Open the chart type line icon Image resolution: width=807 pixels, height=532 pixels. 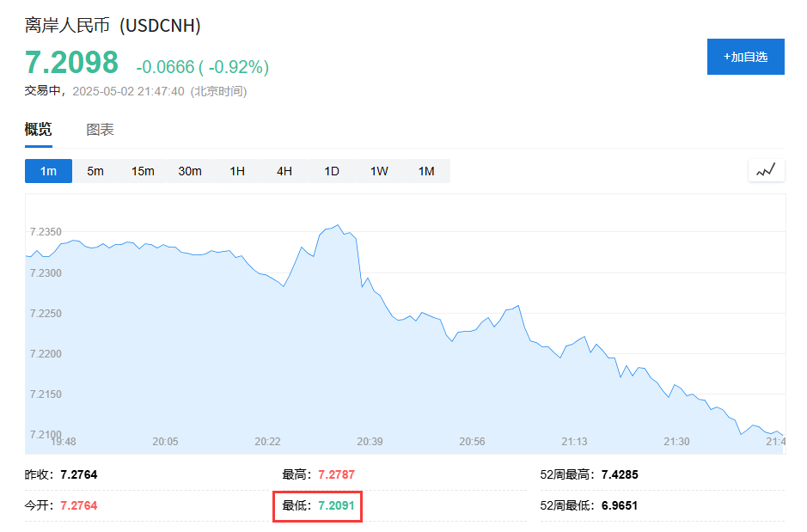[766, 170]
